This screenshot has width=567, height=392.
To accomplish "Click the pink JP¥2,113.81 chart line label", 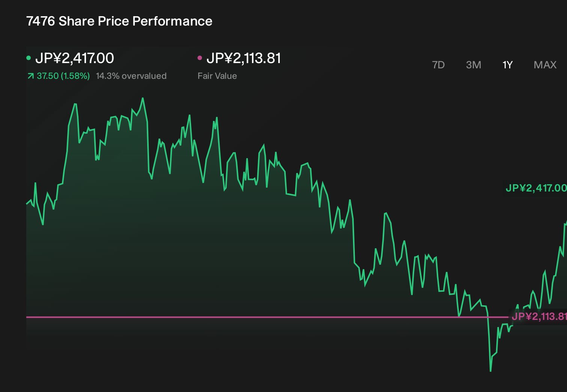I will coord(539,317).
